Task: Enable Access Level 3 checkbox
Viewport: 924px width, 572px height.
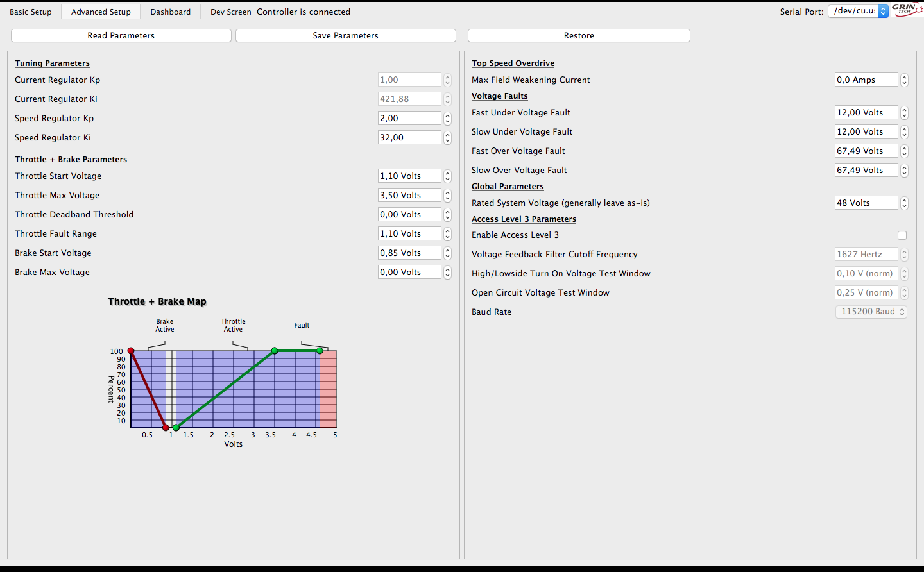Action: coord(902,235)
